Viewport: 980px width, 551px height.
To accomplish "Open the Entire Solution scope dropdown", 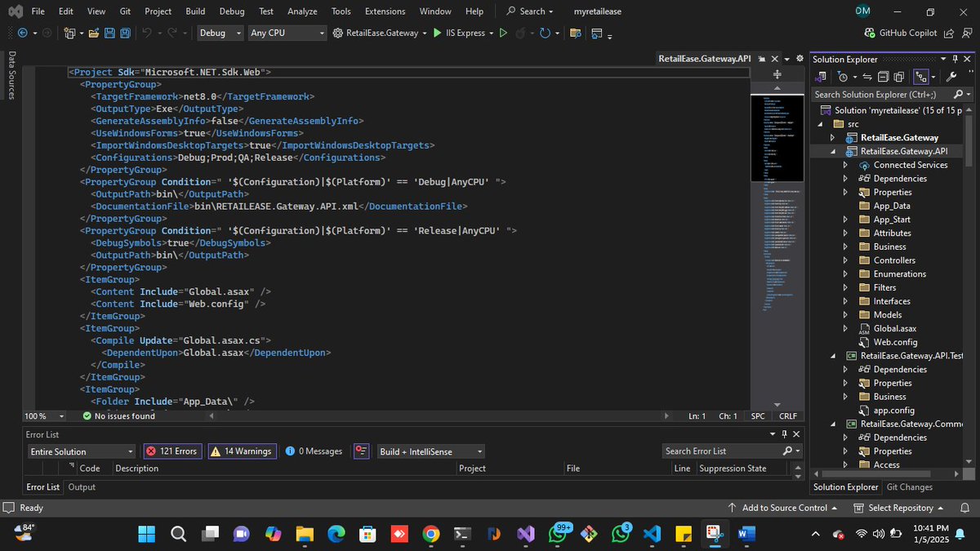I will tap(81, 451).
